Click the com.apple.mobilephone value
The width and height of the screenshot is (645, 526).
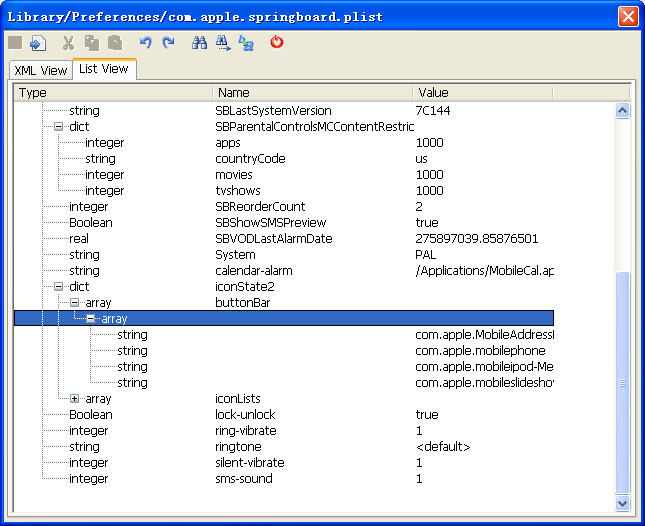click(x=480, y=351)
